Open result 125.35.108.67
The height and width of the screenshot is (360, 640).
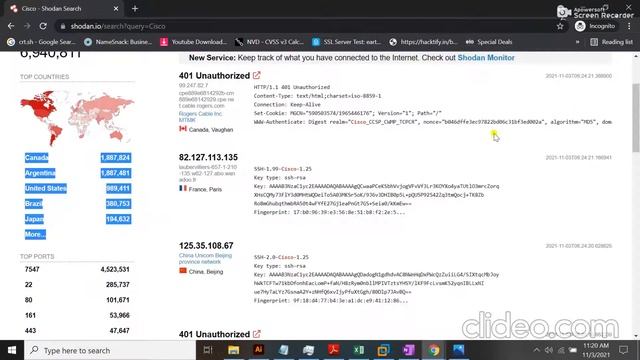coord(206,246)
